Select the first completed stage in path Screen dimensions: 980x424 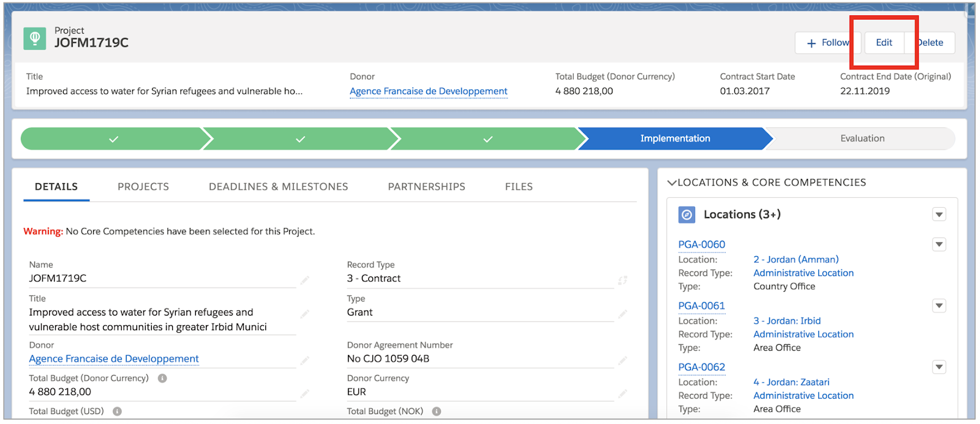113,139
